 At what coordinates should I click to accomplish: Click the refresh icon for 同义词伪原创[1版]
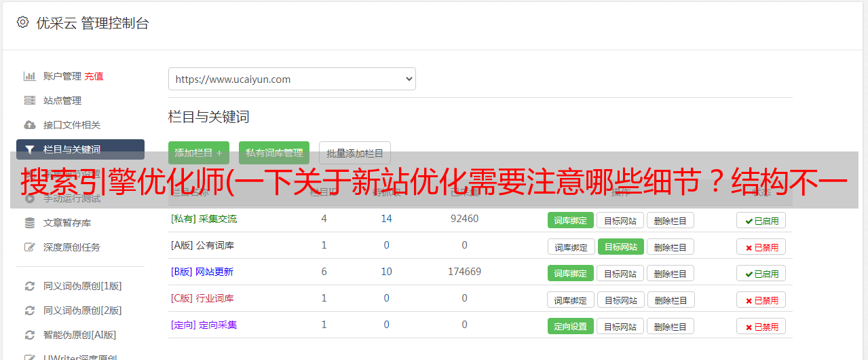pos(30,286)
